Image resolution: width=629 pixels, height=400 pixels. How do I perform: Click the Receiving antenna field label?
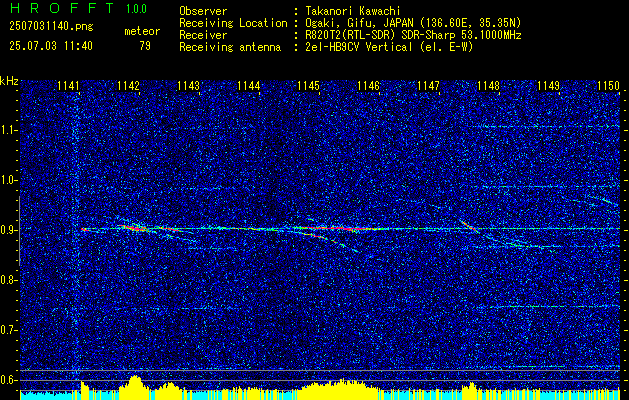(230, 47)
